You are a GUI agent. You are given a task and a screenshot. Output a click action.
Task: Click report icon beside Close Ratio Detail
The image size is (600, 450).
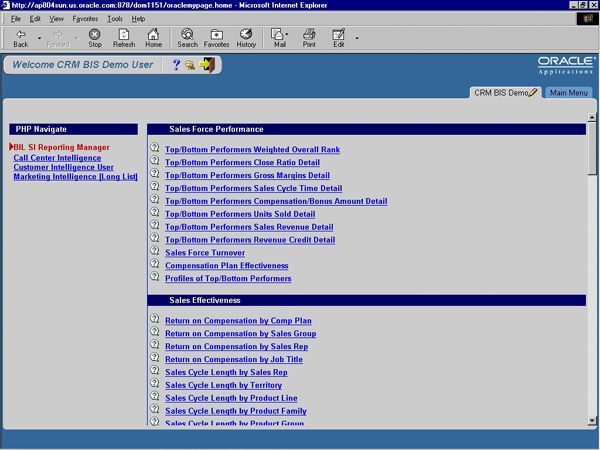(x=155, y=160)
